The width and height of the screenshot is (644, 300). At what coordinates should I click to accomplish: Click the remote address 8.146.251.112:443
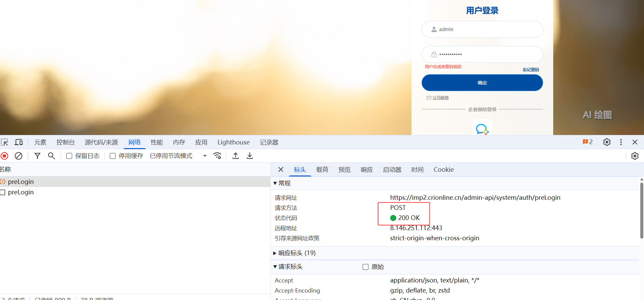click(x=416, y=228)
